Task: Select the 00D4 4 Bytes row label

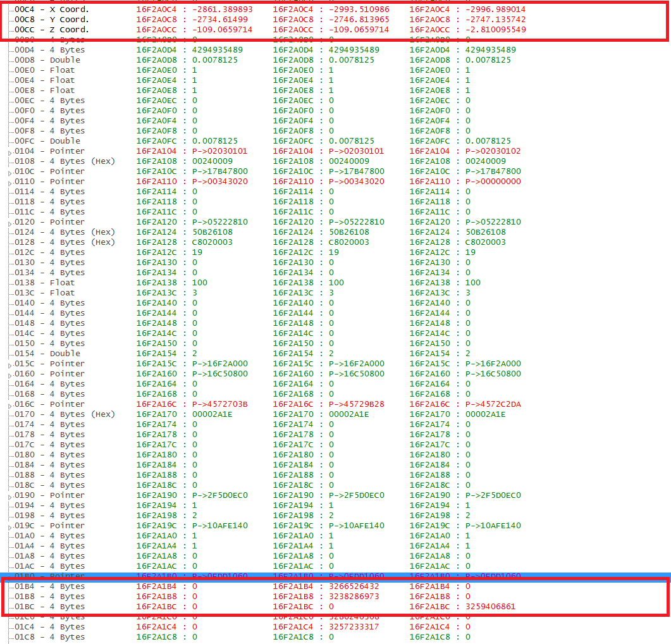Action: pyautogui.click(x=49, y=50)
